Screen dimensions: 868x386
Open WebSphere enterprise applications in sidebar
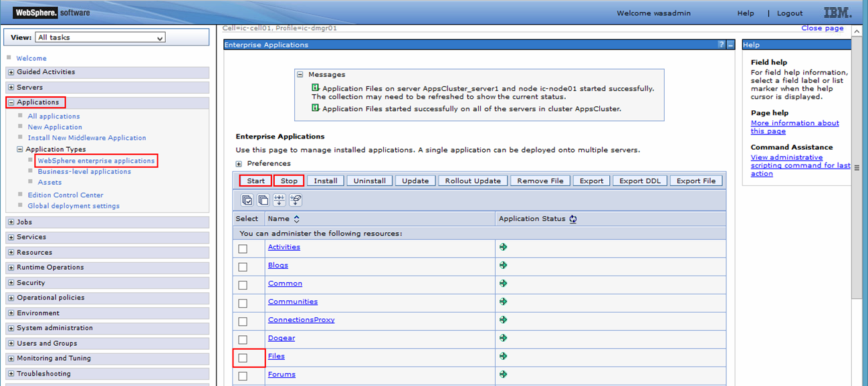96,161
